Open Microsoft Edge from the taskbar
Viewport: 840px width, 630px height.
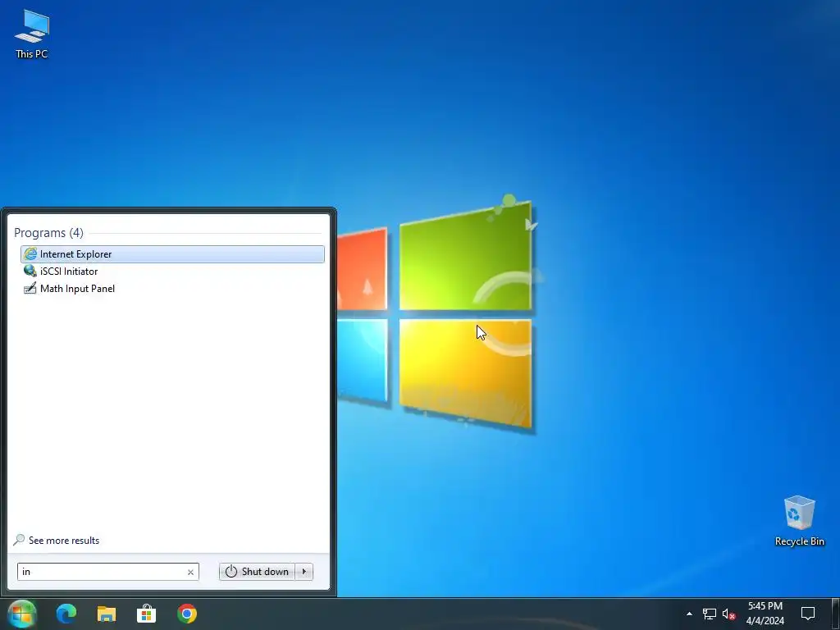[66, 614]
